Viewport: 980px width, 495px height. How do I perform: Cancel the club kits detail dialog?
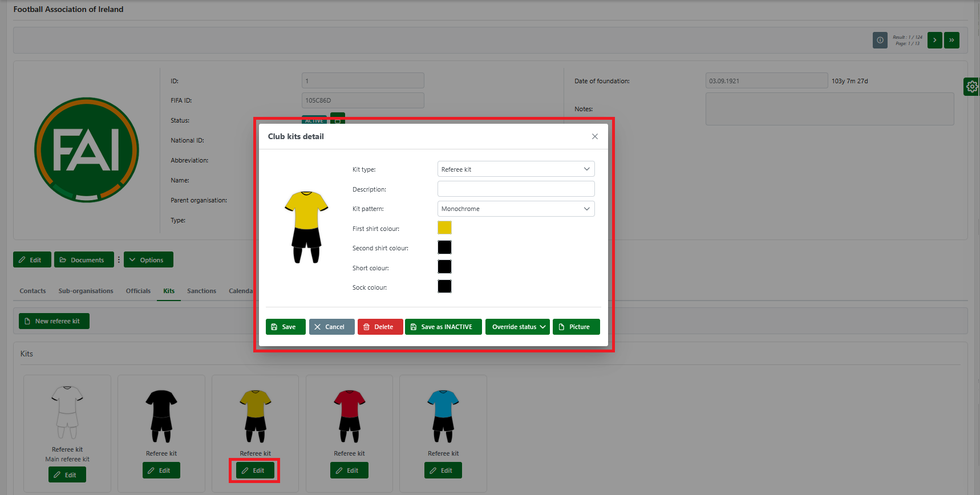tap(331, 327)
